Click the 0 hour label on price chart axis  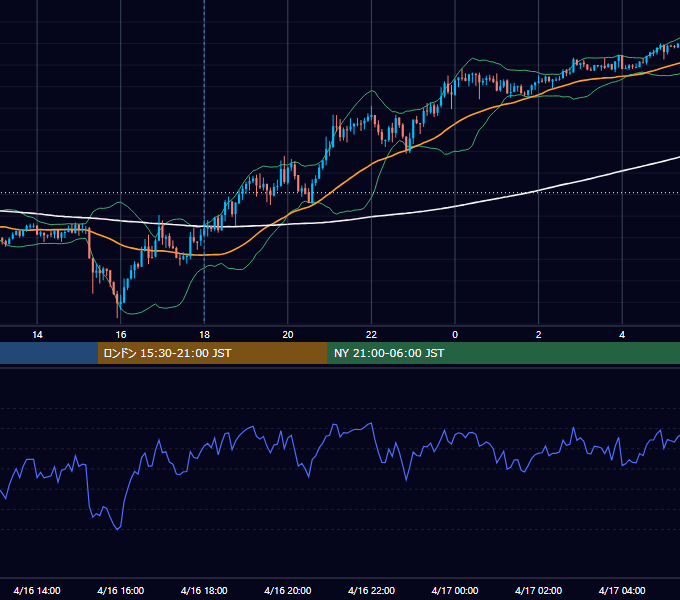(455, 335)
